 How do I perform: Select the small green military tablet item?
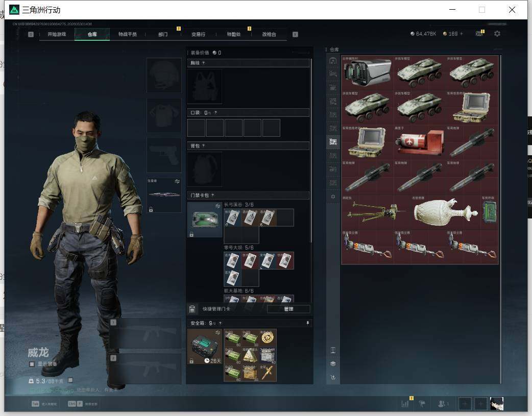490,212
